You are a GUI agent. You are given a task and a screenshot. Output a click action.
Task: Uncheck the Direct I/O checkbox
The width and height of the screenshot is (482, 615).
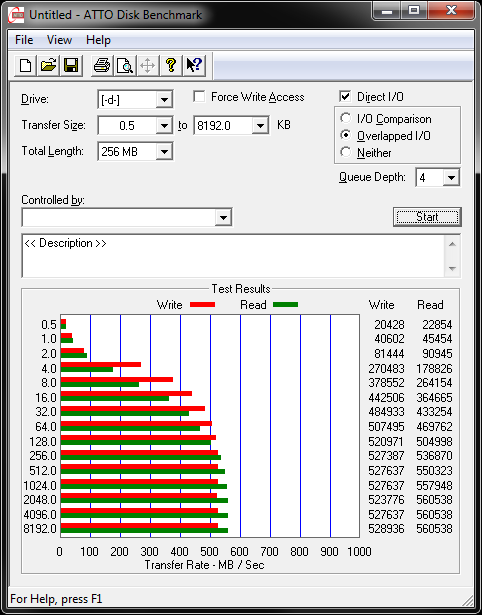(x=345, y=96)
